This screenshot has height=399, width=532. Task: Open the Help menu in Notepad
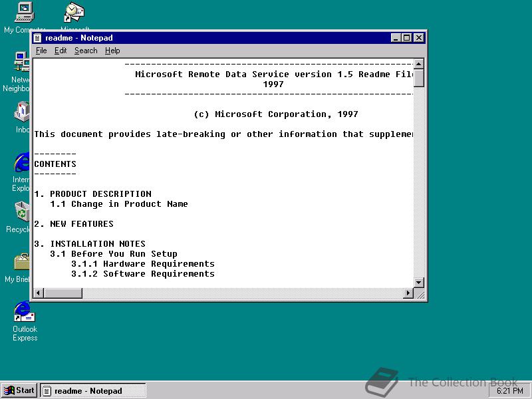[112, 51]
